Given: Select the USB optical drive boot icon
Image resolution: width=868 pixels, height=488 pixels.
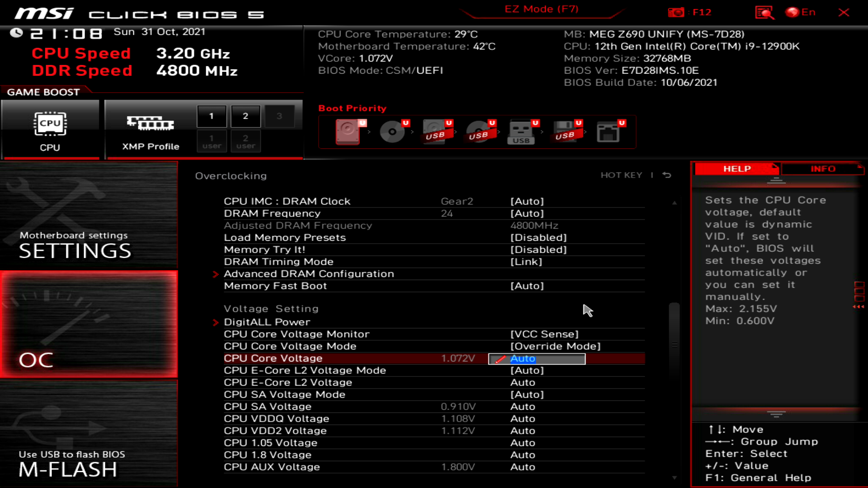Looking at the screenshot, I should 481,131.
